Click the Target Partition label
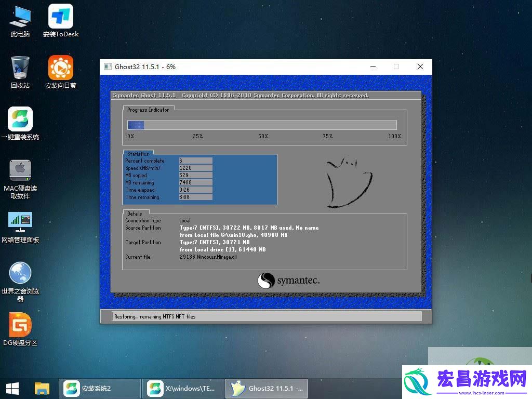This screenshot has height=399, width=532. point(143,242)
